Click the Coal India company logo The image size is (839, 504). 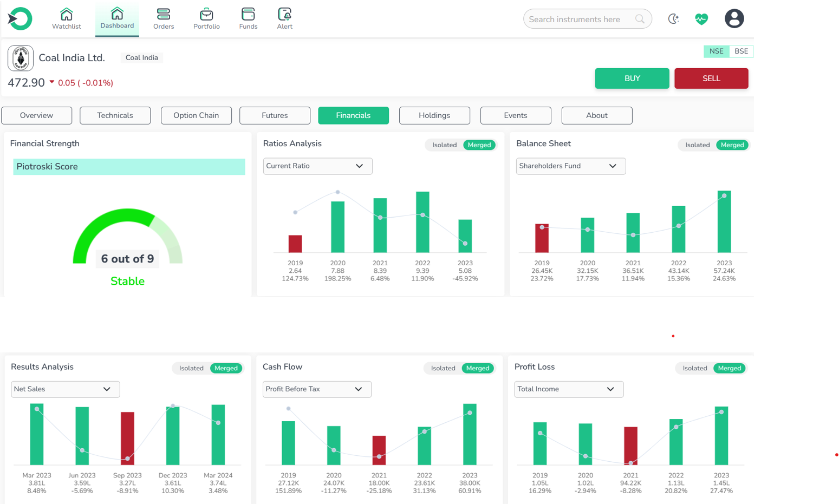click(x=21, y=58)
